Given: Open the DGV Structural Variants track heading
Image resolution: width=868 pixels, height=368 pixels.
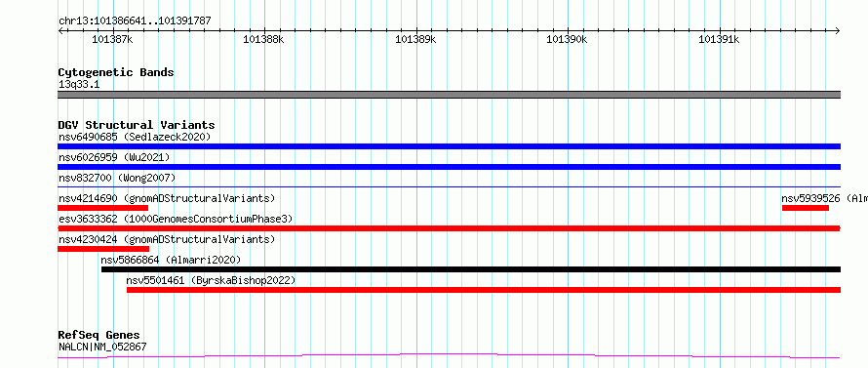Looking at the screenshot, I should (x=137, y=125).
